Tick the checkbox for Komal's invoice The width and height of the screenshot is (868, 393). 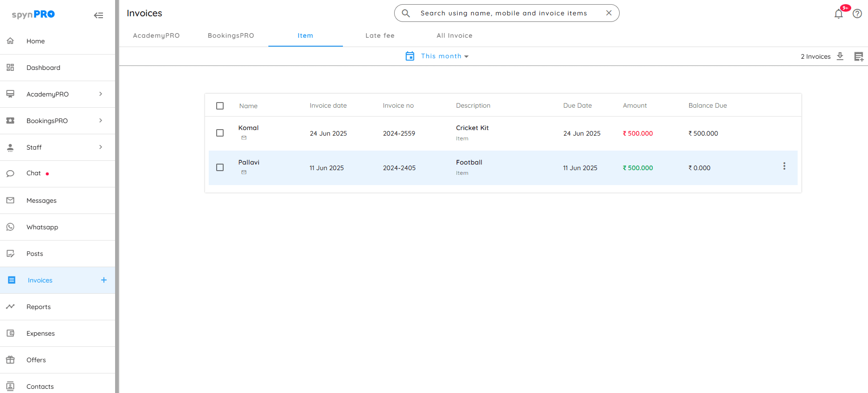(x=220, y=133)
